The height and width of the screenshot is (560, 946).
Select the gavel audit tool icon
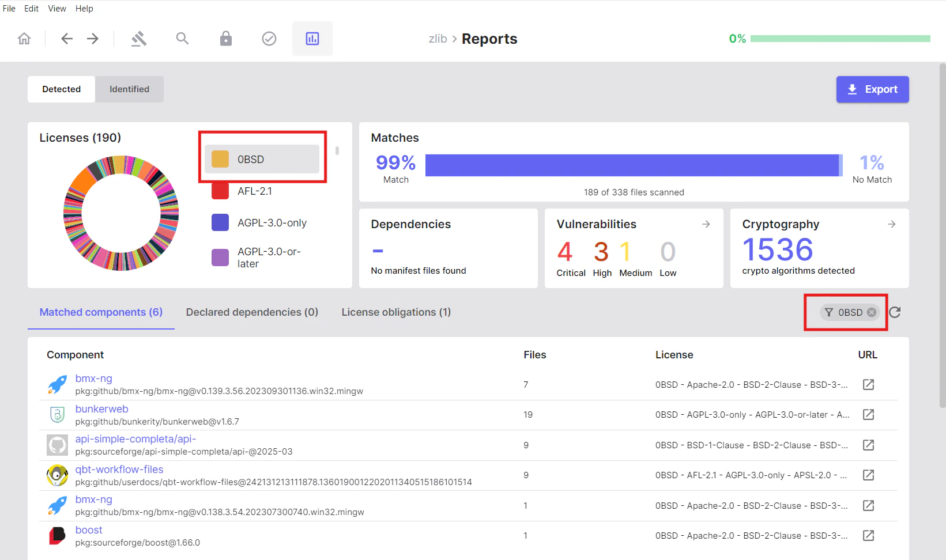139,38
